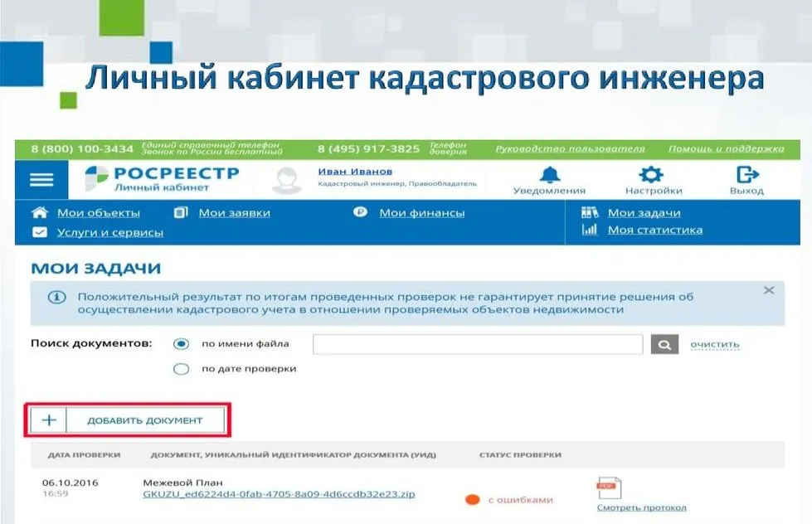Open the hamburger menu icon
Screen dimensions: 812x524
click(x=41, y=180)
